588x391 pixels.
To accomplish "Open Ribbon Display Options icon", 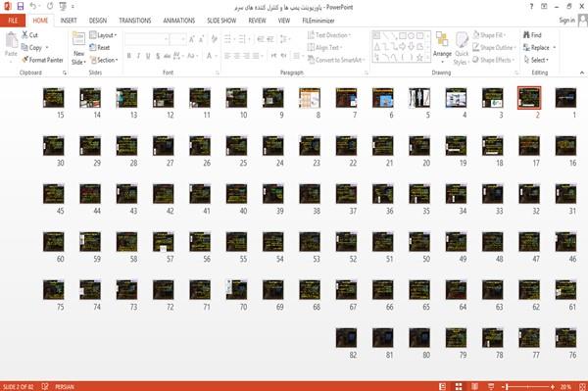I will coord(544,7).
